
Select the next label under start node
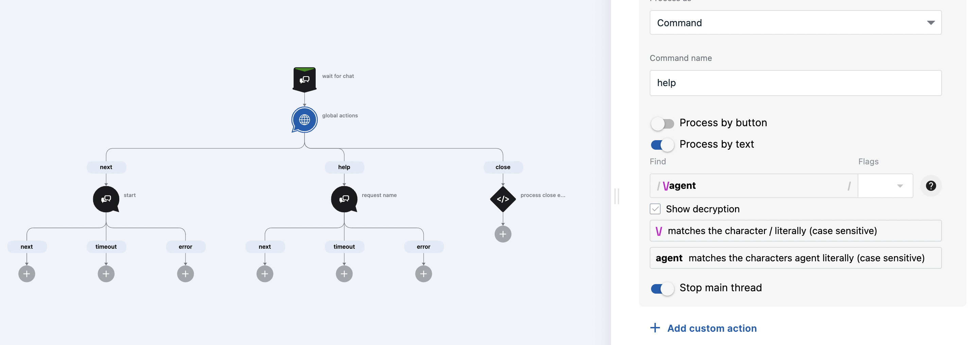tap(27, 247)
